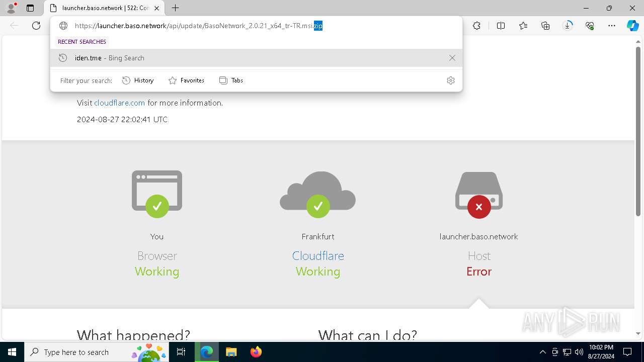Open the volume tray icon
This screenshot has width=644, height=362.
(579, 352)
